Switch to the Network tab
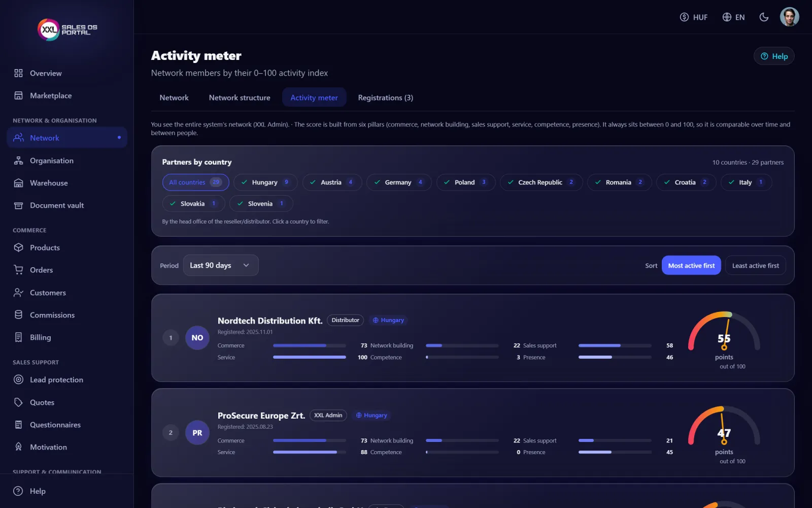The width and height of the screenshot is (812, 508). tap(174, 98)
